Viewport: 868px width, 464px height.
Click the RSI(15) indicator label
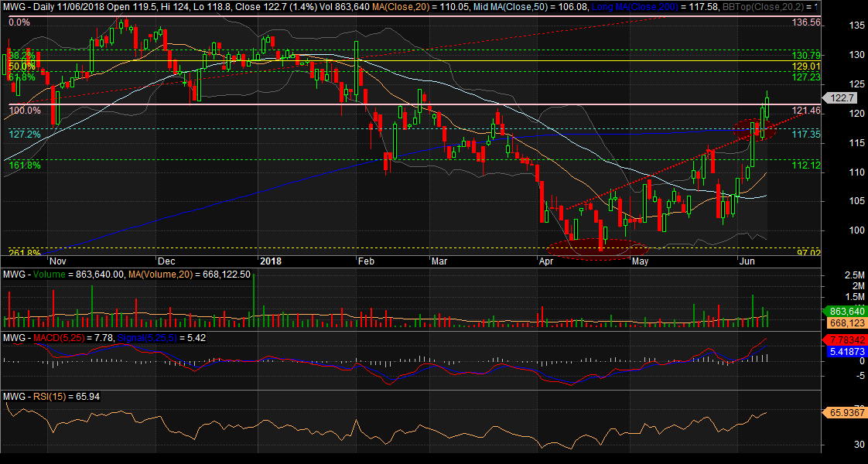[x=46, y=397]
